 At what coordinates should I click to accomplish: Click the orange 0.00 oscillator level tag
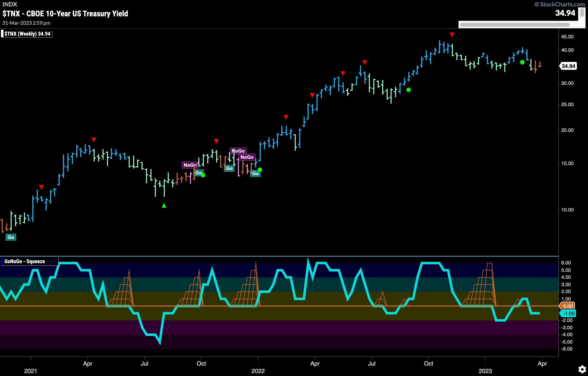(x=567, y=306)
